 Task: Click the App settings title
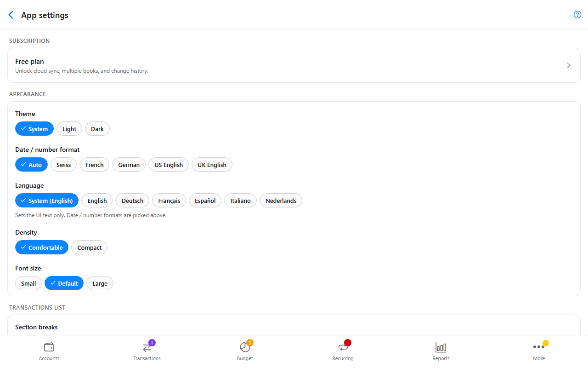click(45, 15)
